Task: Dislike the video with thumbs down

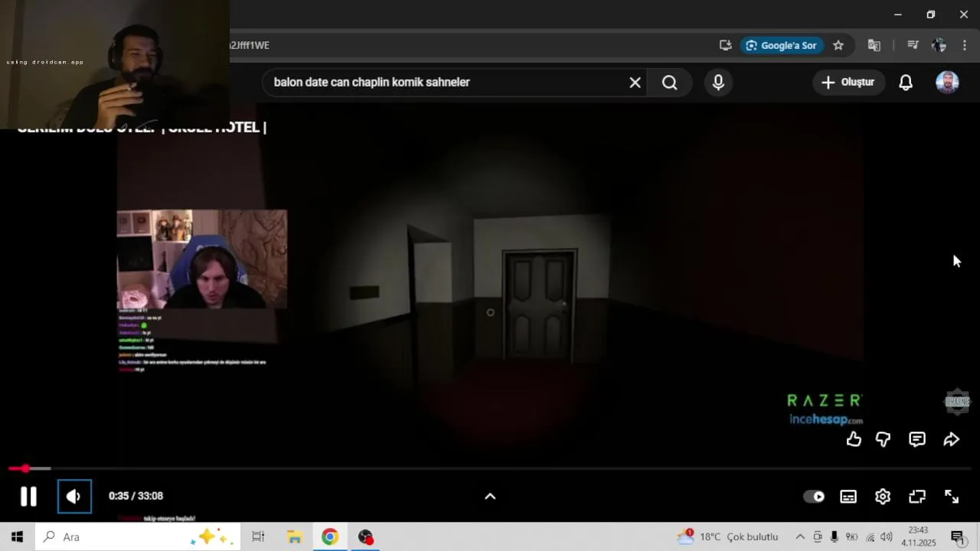Action: tap(883, 439)
